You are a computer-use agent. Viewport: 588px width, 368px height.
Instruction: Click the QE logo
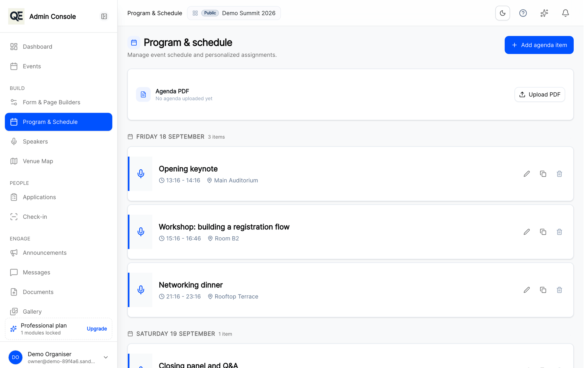(x=16, y=16)
